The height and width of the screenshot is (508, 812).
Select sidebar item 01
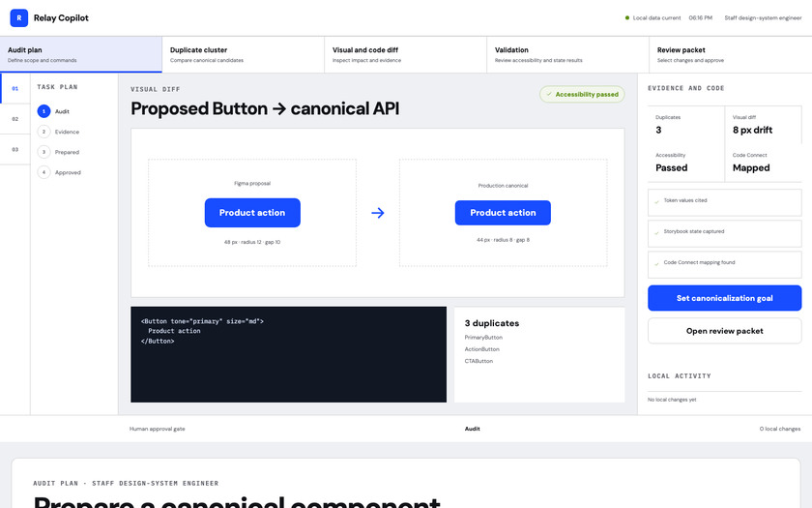coord(15,89)
